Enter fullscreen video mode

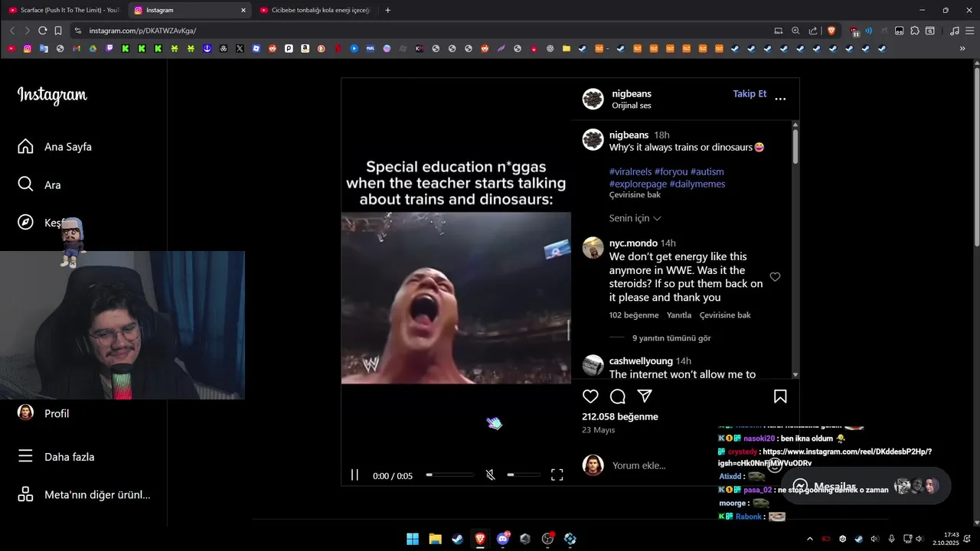point(557,475)
